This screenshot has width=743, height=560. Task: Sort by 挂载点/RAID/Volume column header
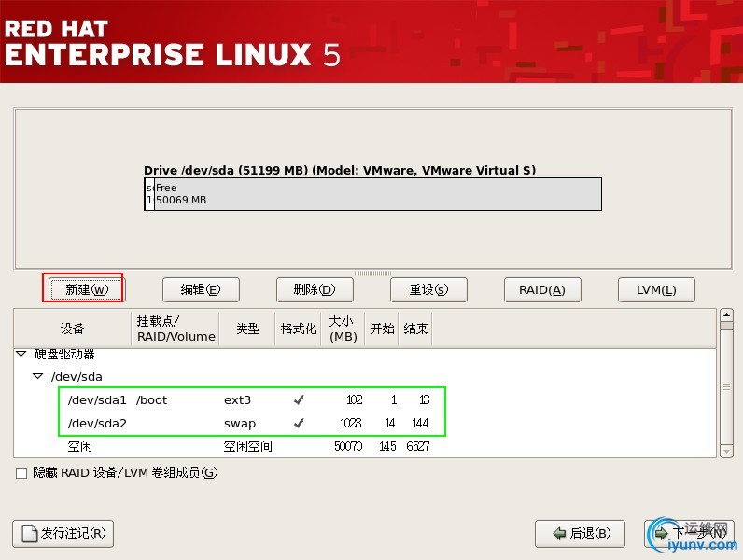[x=175, y=329]
